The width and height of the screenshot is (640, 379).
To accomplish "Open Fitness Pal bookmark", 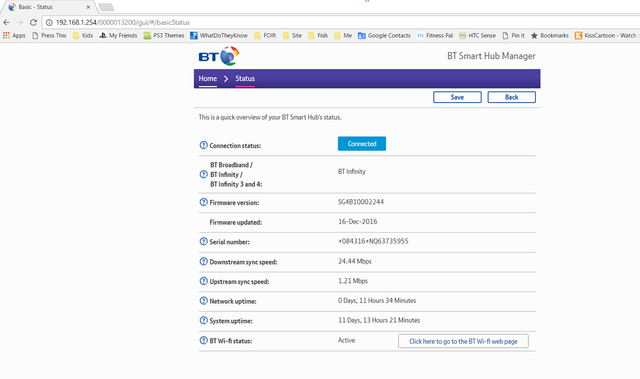I will coord(435,35).
